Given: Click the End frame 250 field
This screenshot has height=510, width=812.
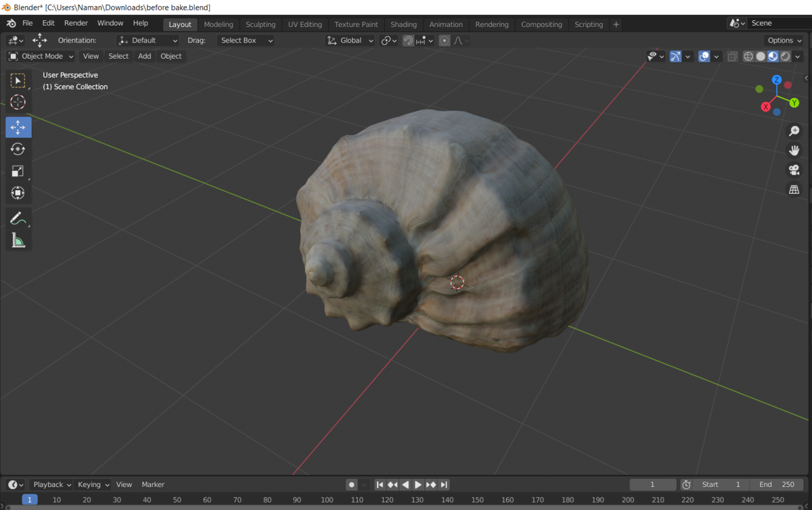Looking at the screenshot, I should coord(777,484).
